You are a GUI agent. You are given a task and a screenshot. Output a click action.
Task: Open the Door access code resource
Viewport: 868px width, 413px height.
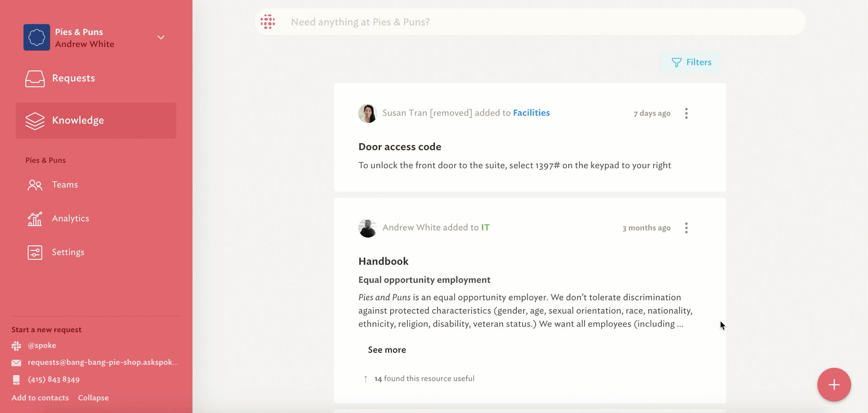coord(400,147)
